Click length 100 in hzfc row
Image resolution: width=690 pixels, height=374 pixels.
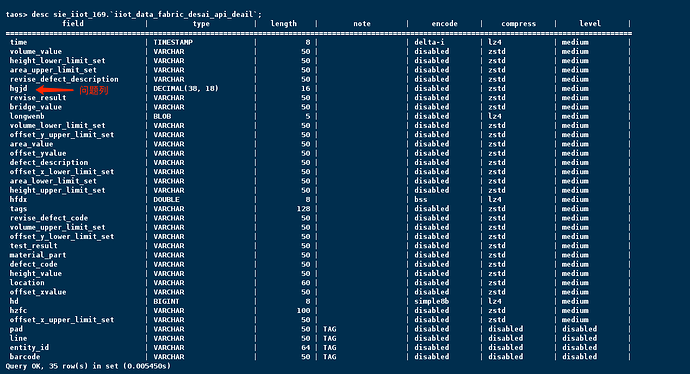point(304,310)
